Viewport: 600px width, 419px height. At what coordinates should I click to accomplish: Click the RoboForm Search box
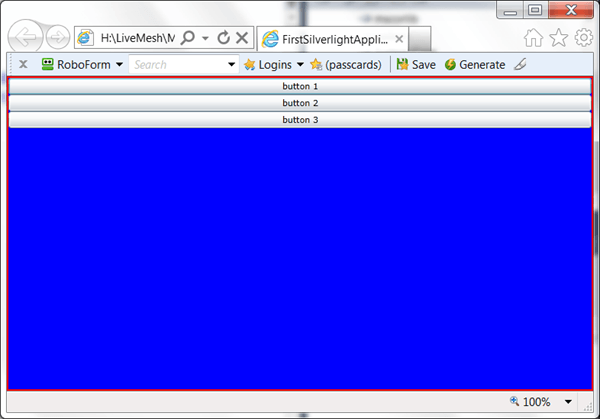[x=177, y=64]
